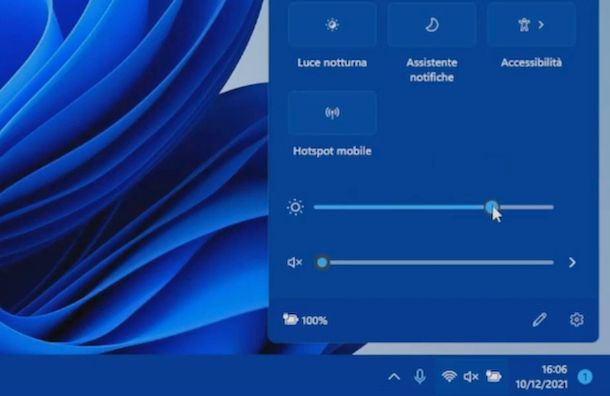Open notification badge showing 1
610x396 pixels.
[585, 377]
